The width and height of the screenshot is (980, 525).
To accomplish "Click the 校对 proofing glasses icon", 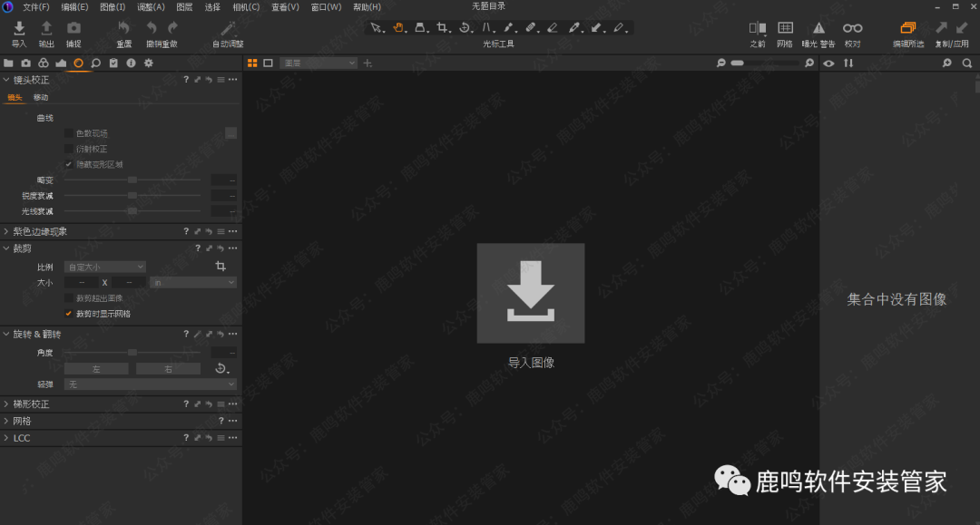I will point(852,29).
